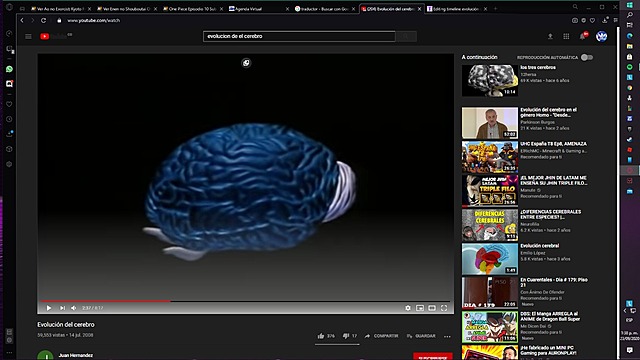Image resolution: width=640 pixels, height=360 pixels.
Task: Enter fullscreen mode on video player
Action: [x=444, y=308]
